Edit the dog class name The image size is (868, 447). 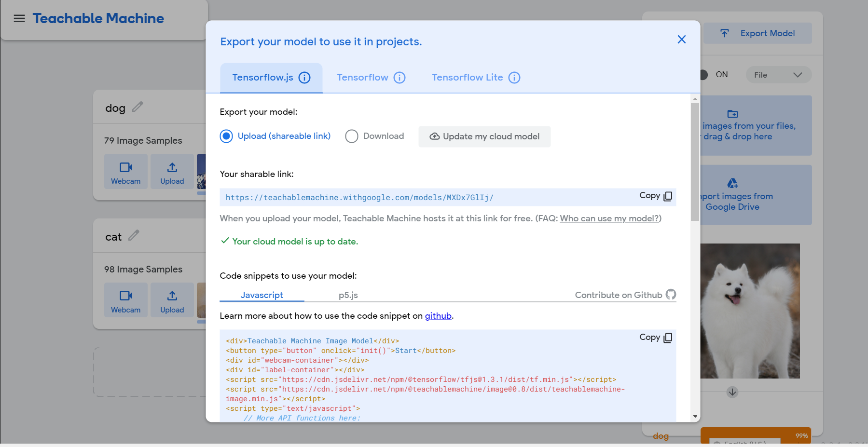tap(138, 107)
